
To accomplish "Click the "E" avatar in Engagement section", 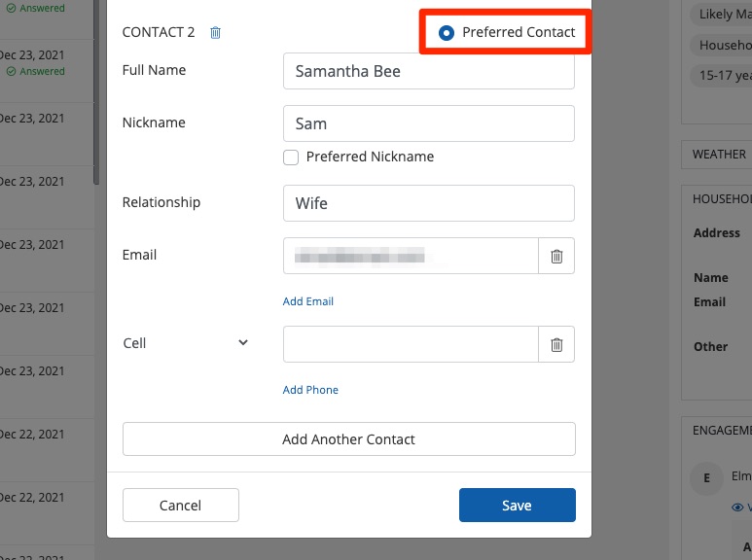I will pos(706,477).
